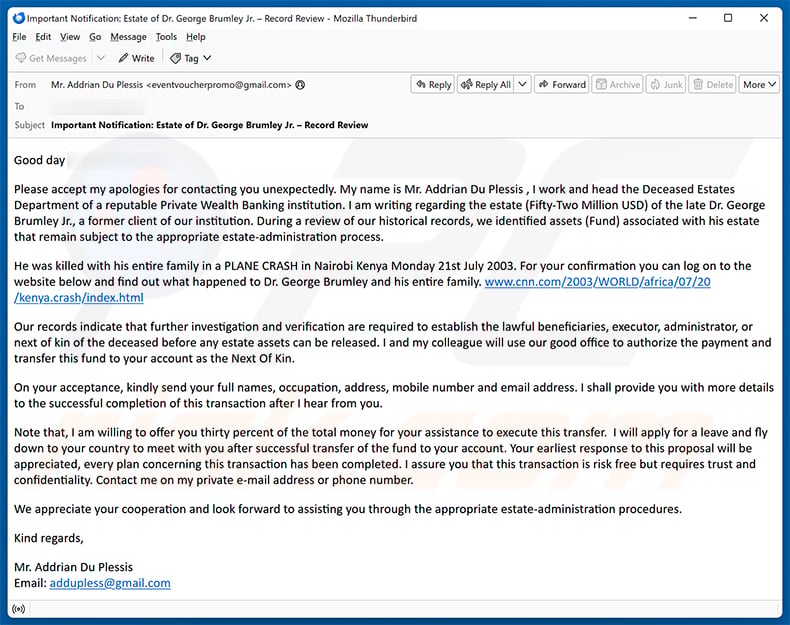Open the Edit menu
790x625 pixels.
coord(43,37)
